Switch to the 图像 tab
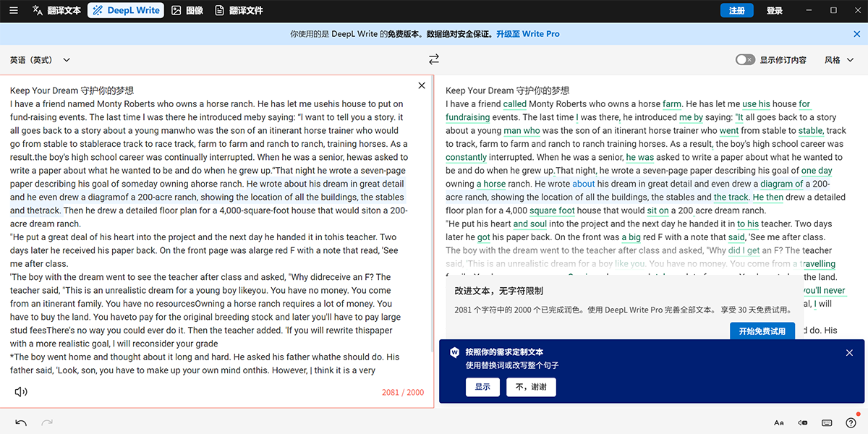Image resolution: width=868 pixels, height=434 pixels. pos(187,11)
